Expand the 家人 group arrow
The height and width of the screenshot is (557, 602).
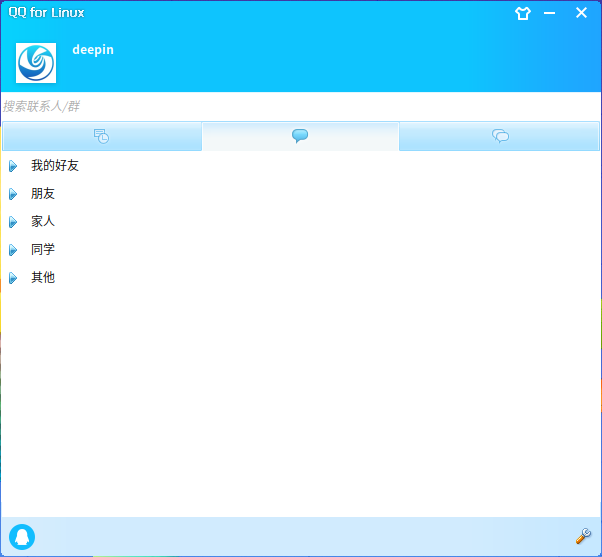(x=13, y=222)
